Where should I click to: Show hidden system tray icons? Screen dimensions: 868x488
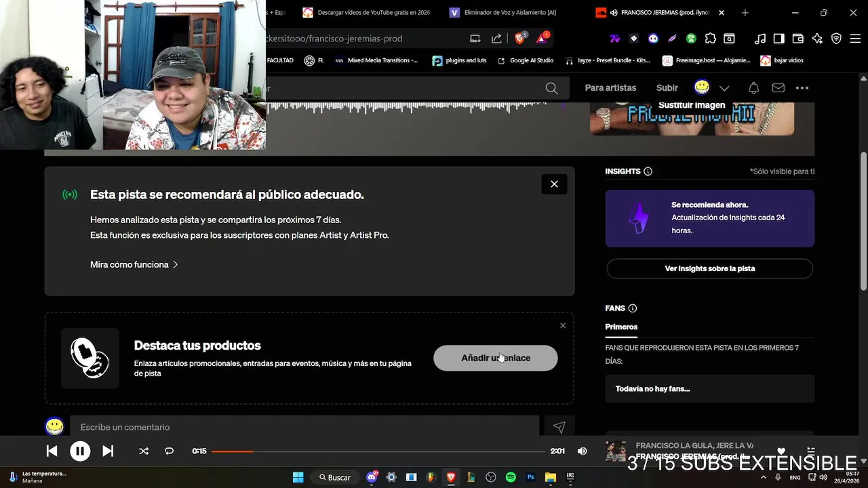click(764, 477)
